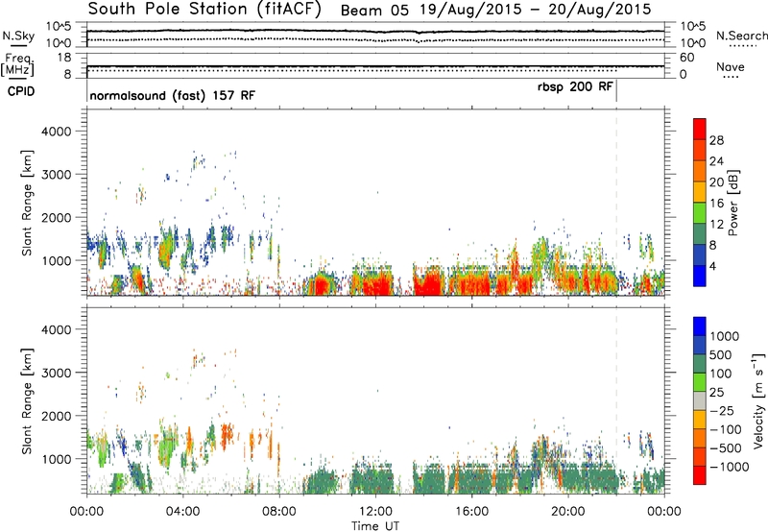
Task: Click the 'Beam 05' label in the title
Action: click(374, 10)
